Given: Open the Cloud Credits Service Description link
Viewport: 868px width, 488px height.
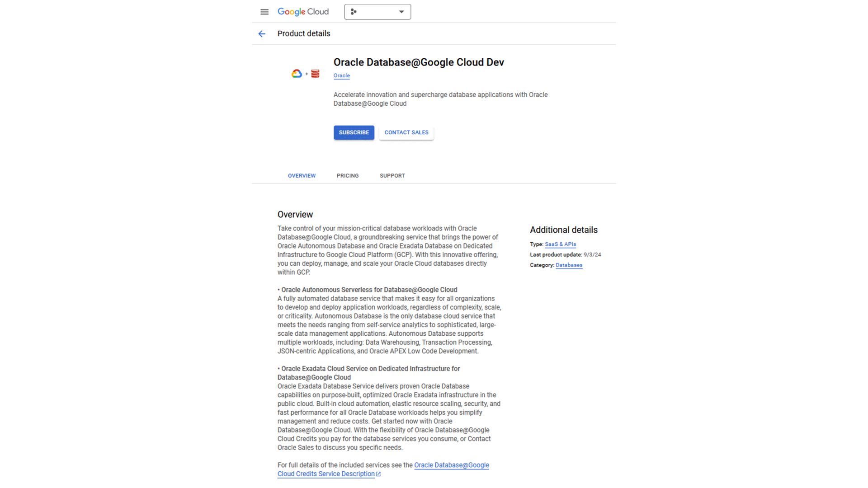Looking at the screenshot, I should [x=325, y=474].
